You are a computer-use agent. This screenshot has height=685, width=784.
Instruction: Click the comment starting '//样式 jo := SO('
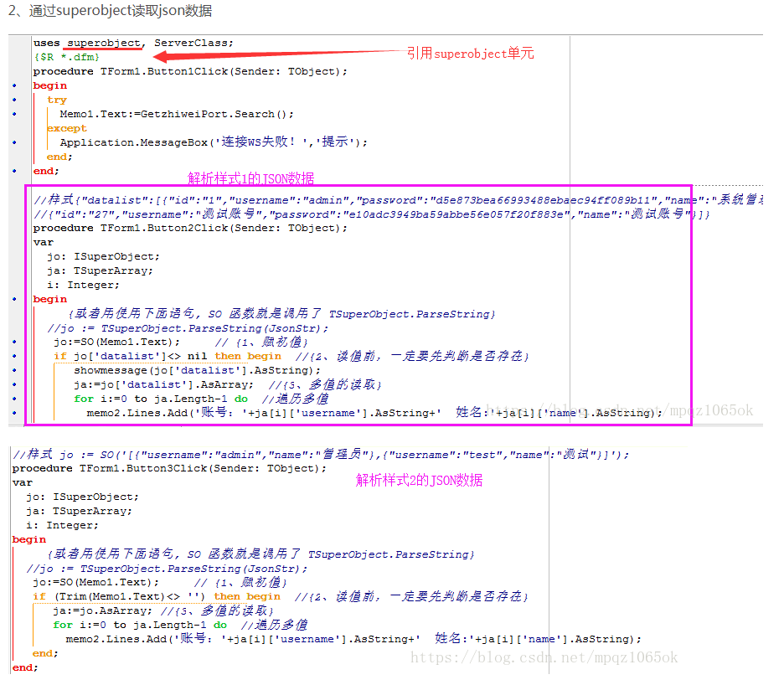point(321,455)
